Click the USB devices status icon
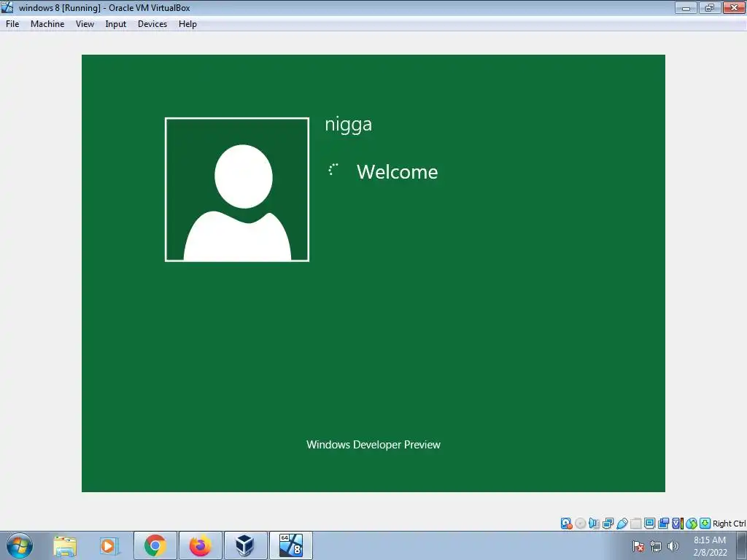The image size is (747, 560). click(x=622, y=524)
